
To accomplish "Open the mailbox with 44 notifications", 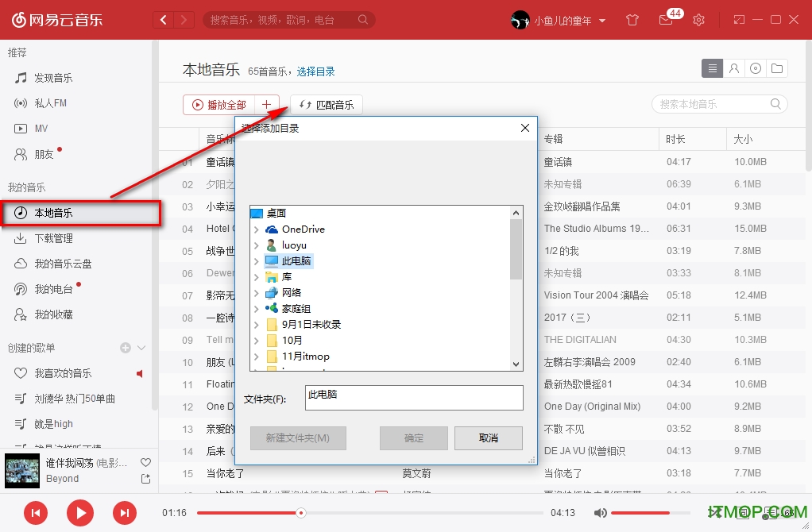I will (x=667, y=21).
